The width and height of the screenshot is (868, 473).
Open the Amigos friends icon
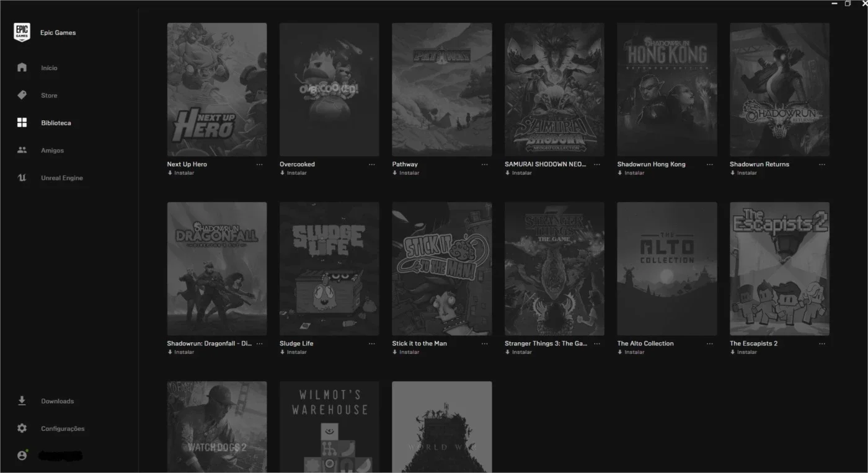[22, 150]
